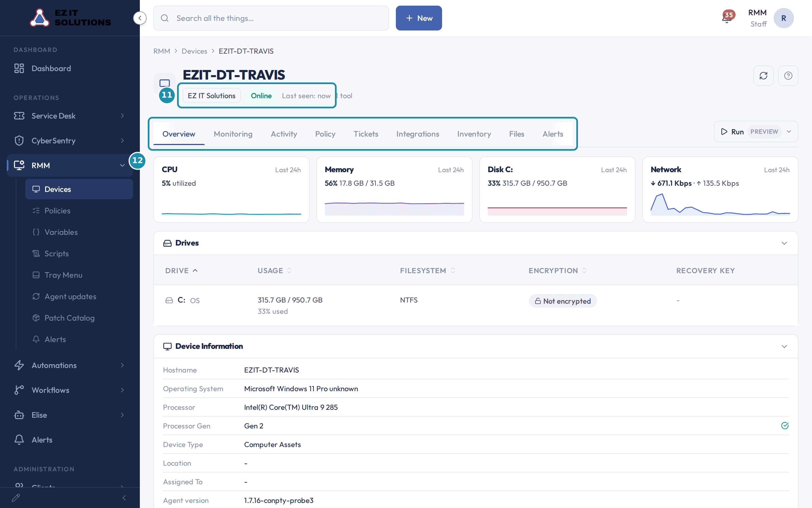Click the EZ IT Solutions logo
Viewport: 812px width, 508px height.
pyautogui.click(x=70, y=17)
